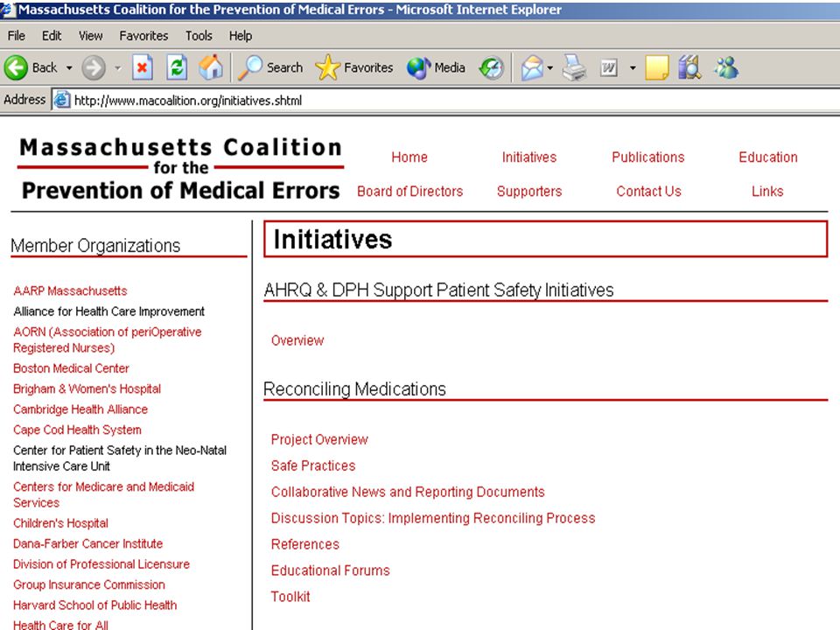Open the Tools menu
The width and height of the screenshot is (840, 630).
[199, 36]
